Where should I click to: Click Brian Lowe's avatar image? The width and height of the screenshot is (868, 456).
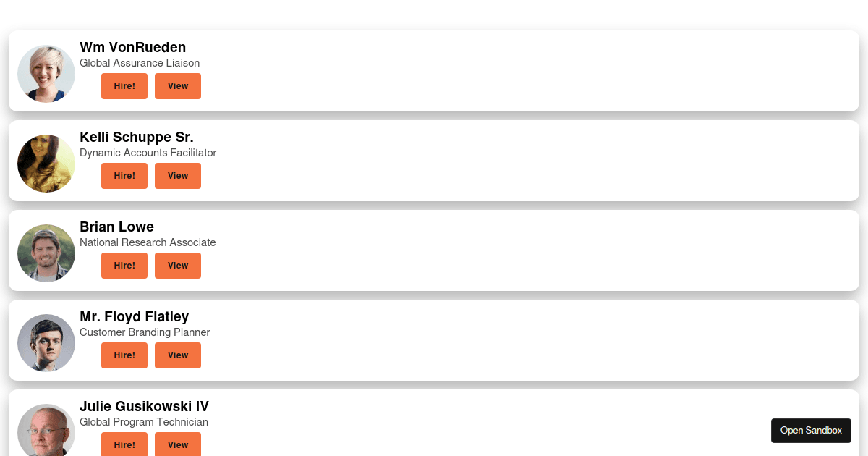click(46, 253)
